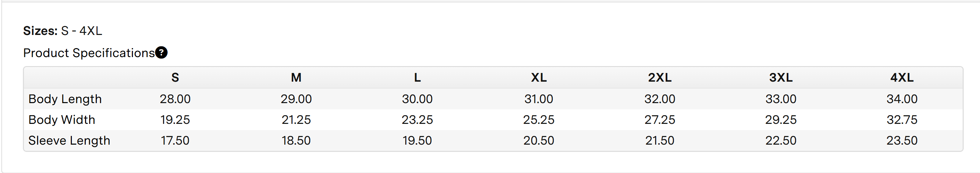
Task: Click the 23.50 sleeve length value
Action: [902, 141]
